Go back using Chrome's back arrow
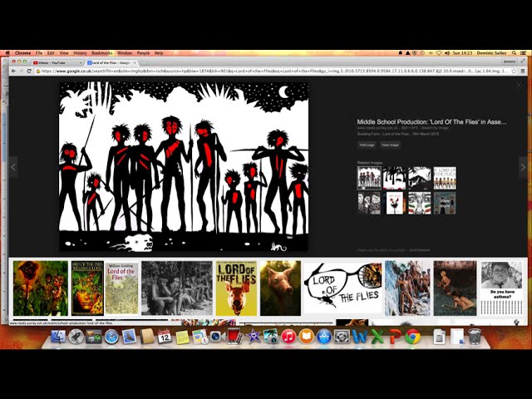Image resolution: width=532 pixels, height=399 pixels. [x=13, y=71]
